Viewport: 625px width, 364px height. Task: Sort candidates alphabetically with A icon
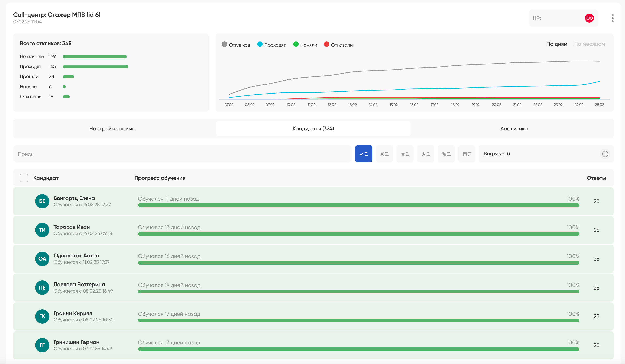(425, 154)
